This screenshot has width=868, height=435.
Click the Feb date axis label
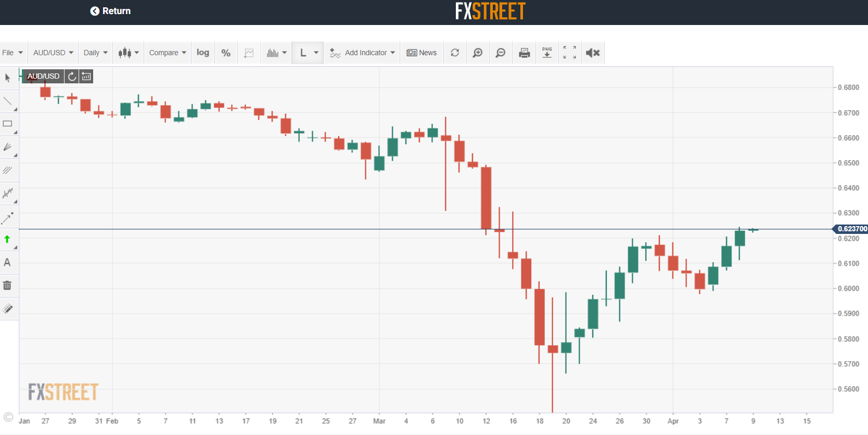[112, 421]
